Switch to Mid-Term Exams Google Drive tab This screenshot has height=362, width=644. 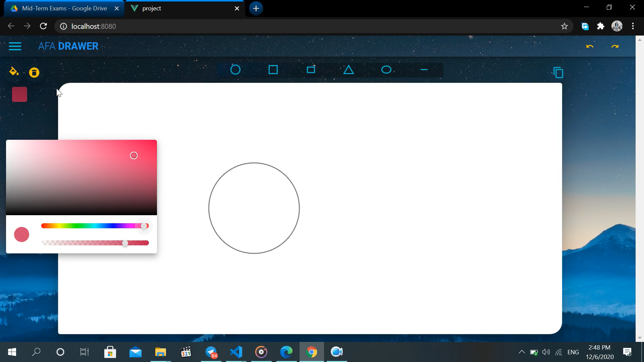64,8
